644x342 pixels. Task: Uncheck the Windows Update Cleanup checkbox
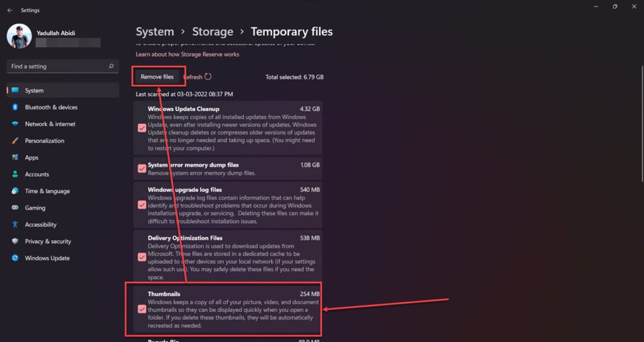142,128
